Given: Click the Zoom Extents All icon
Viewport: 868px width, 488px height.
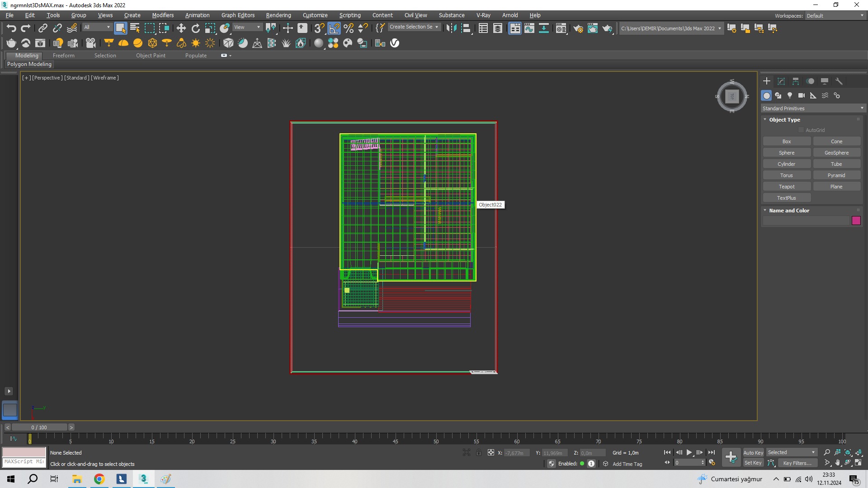Looking at the screenshot, I should tap(859, 452).
